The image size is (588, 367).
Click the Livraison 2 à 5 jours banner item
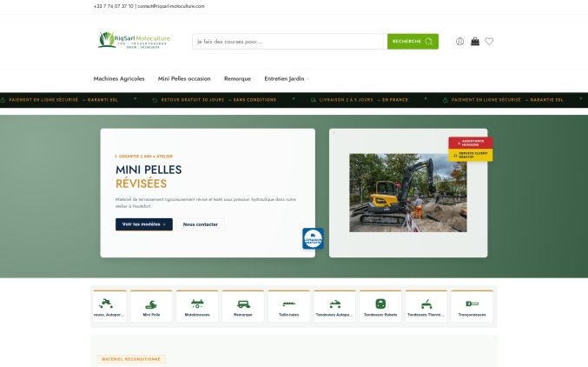[360, 100]
